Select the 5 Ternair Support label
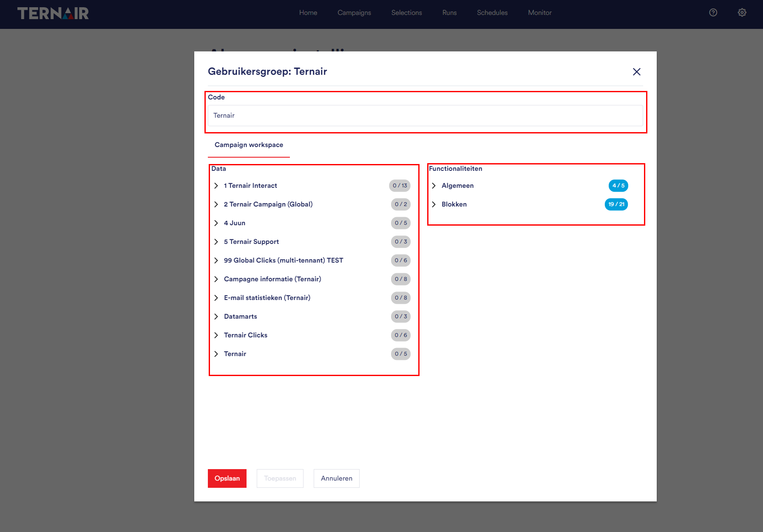Screen dimensions: 763x532 (x=251, y=242)
